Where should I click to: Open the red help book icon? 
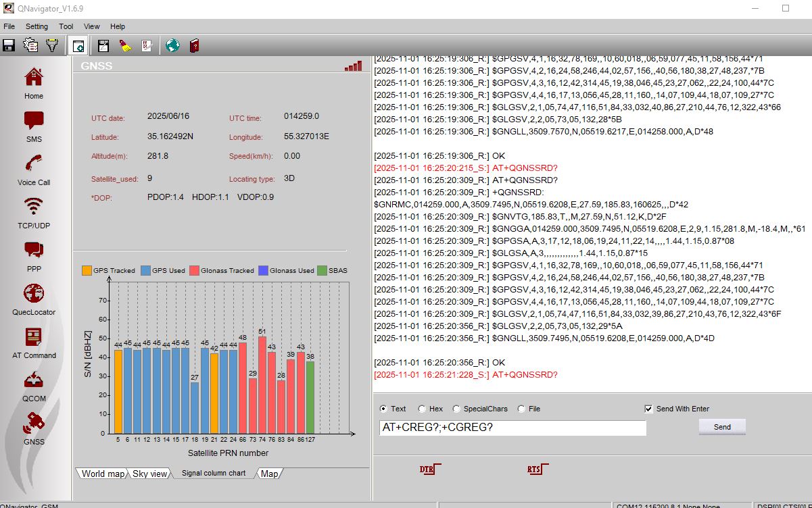click(x=195, y=45)
